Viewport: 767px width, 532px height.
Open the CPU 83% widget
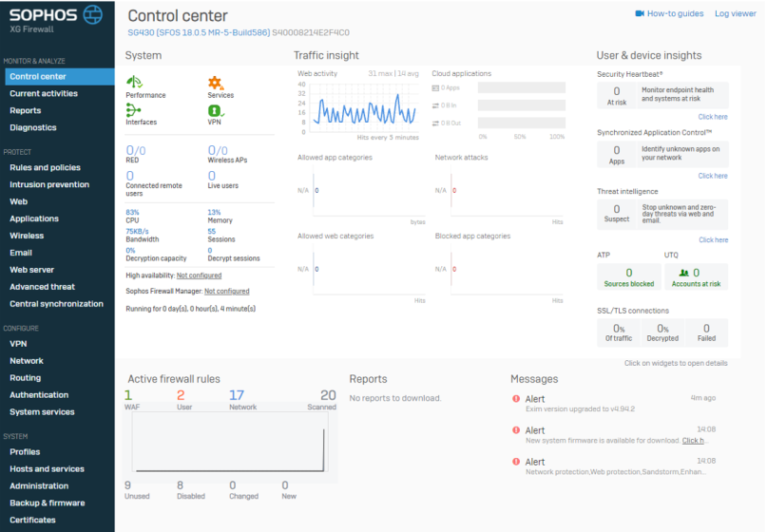(x=132, y=217)
